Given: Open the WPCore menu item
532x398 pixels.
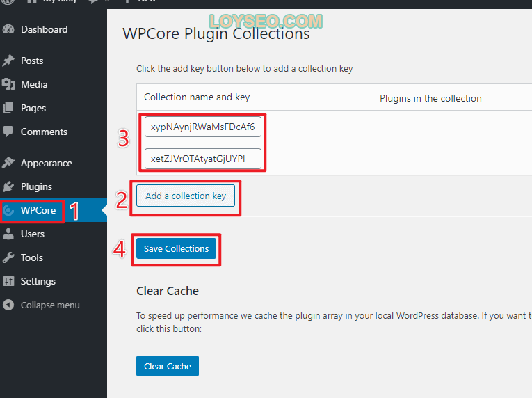Looking at the screenshot, I should (x=38, y=210).
